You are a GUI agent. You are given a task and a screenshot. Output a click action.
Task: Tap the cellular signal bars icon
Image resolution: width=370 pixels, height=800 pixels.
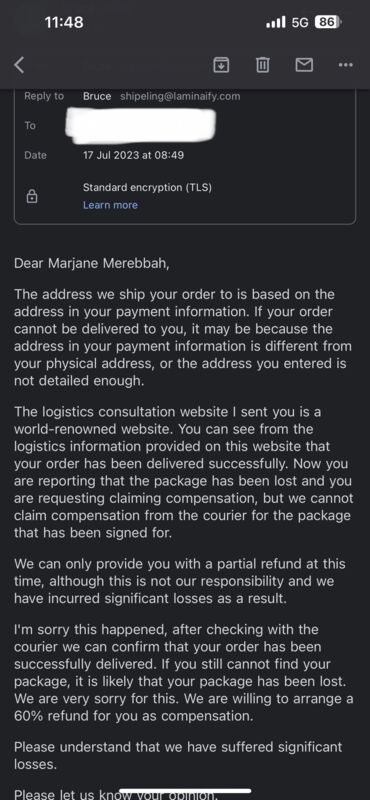point(276,23)
